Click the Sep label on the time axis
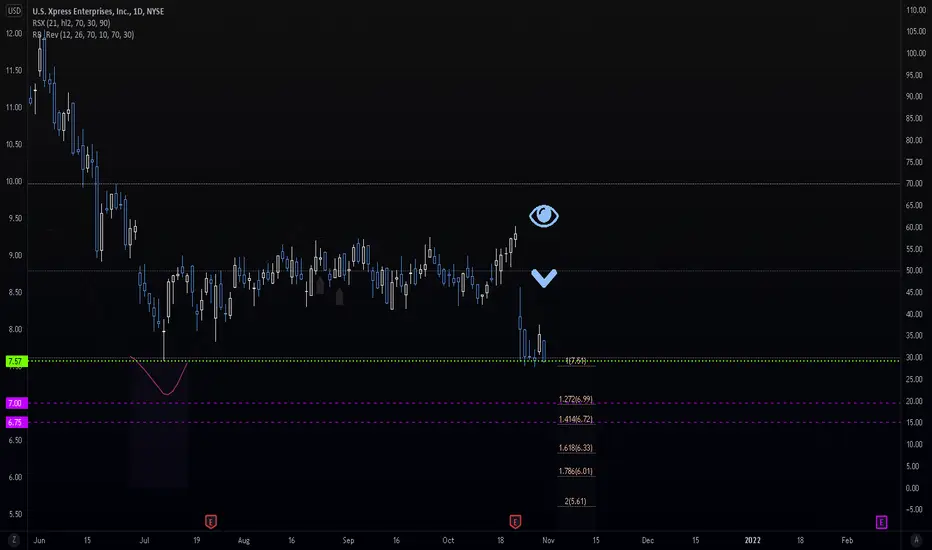This screenshot has width=932, height=550. (348, 540)
